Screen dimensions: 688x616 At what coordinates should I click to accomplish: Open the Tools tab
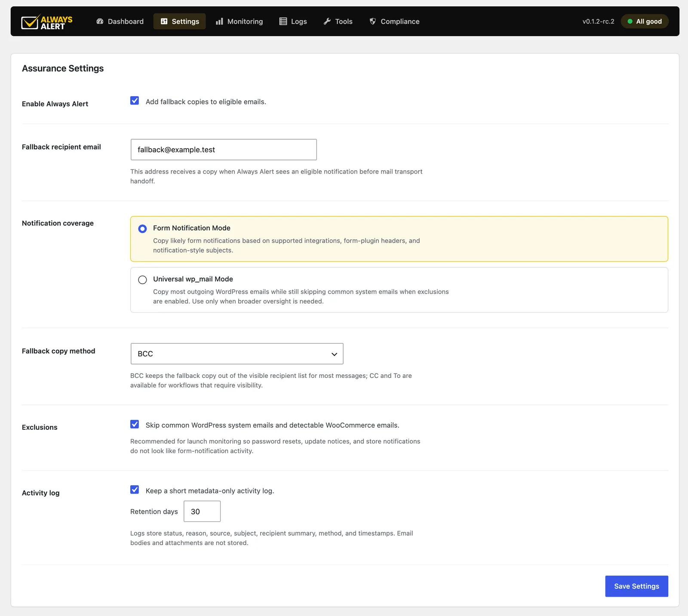tap(338, 21)
